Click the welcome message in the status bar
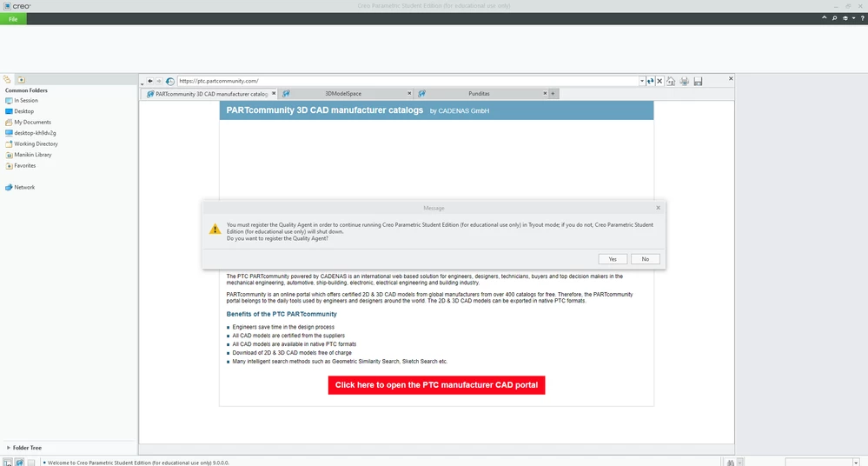This screenshot has width=868, height=466. click(138, 463)
